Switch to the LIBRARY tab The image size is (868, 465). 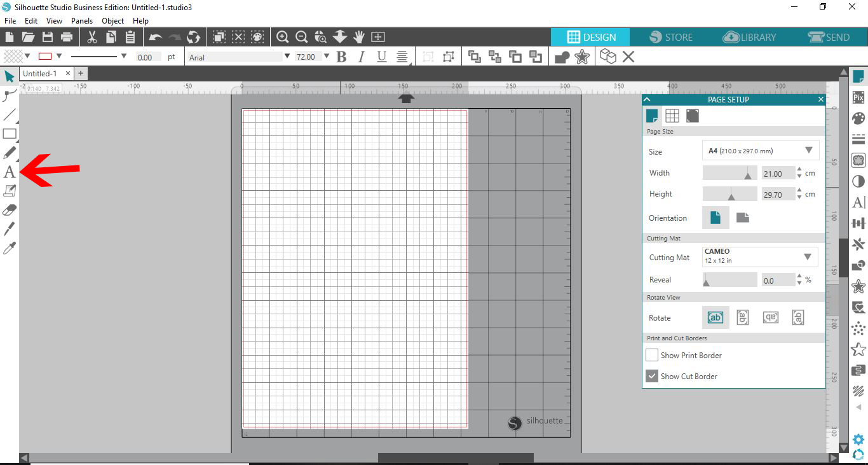tap(750, 37)
